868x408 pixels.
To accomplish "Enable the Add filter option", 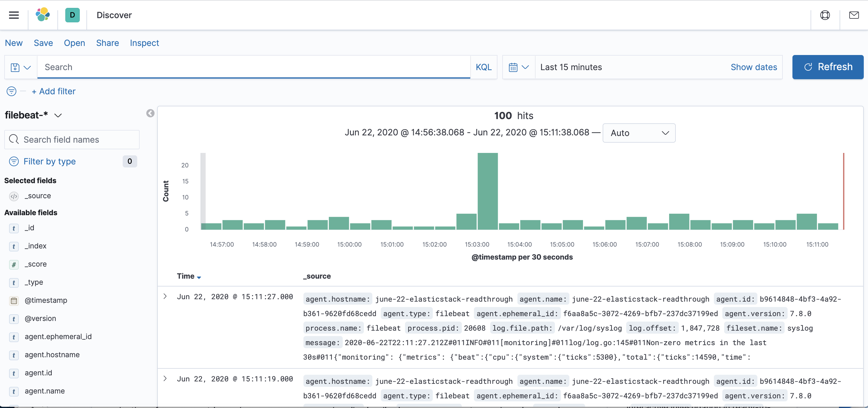I will click(54, 91).
